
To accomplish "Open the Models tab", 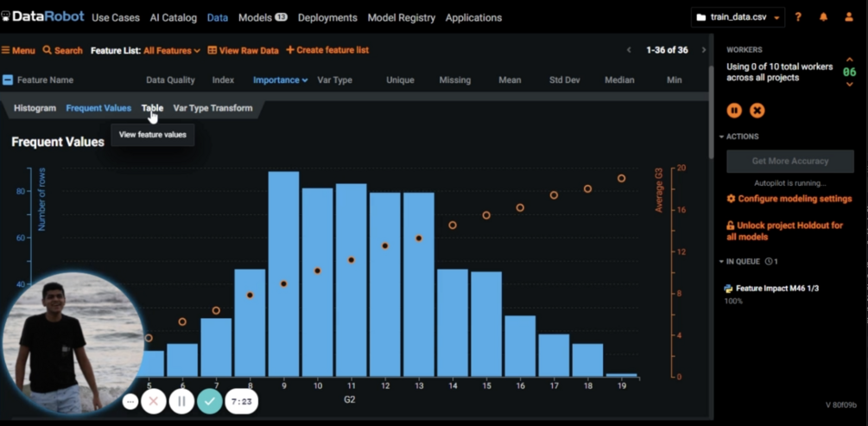I will click(x=263, y=18).
